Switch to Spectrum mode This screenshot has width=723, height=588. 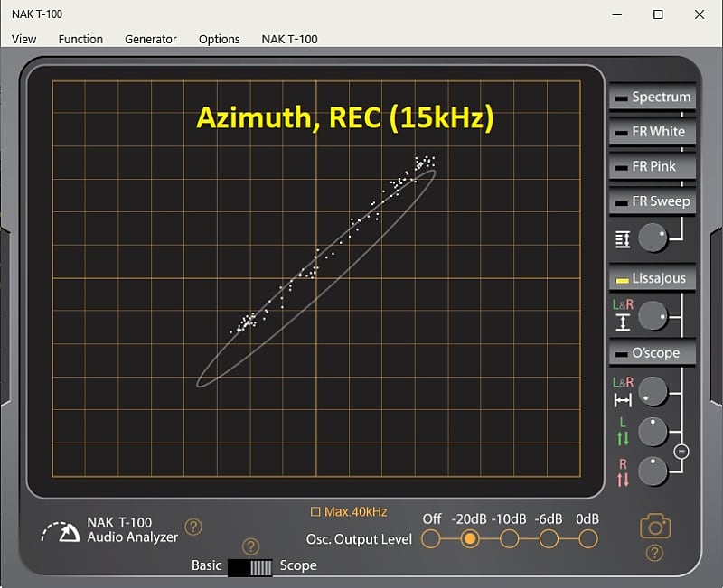pos(653,97)
